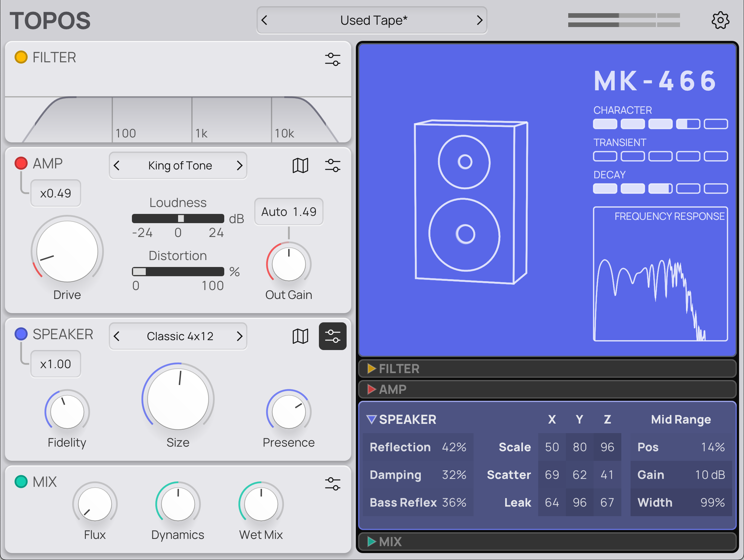Toggle the MIX module power indicator

(21, 482)
